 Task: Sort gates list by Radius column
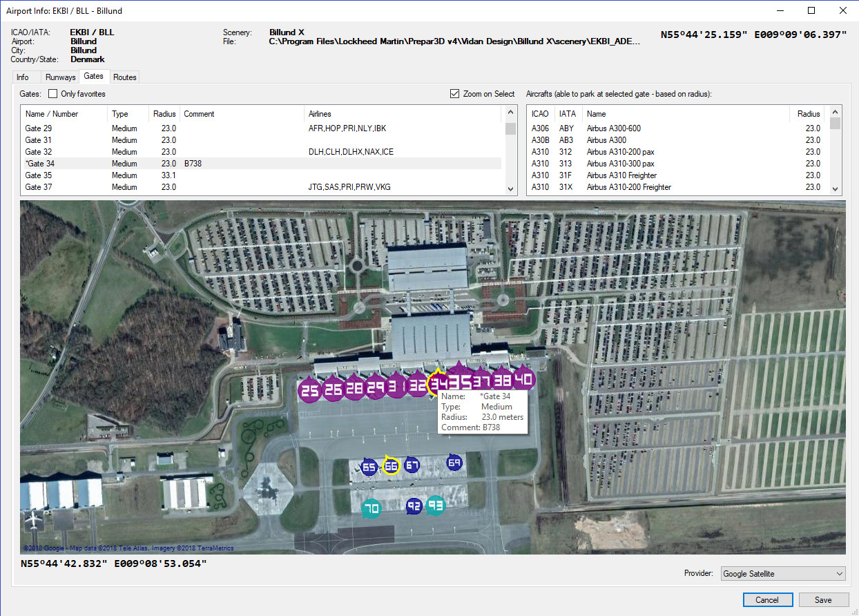coord(164,114)
